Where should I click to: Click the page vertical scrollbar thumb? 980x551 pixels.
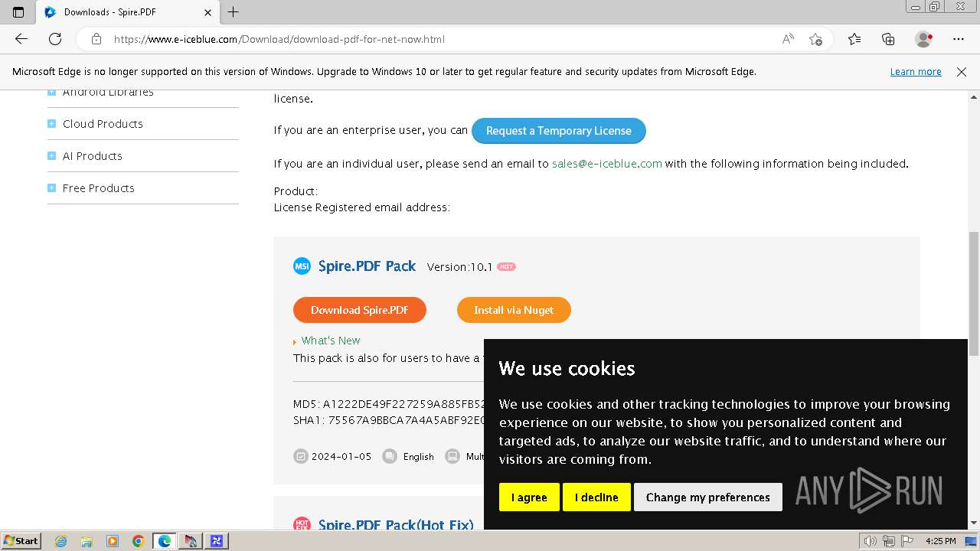[x=974, y=294]
